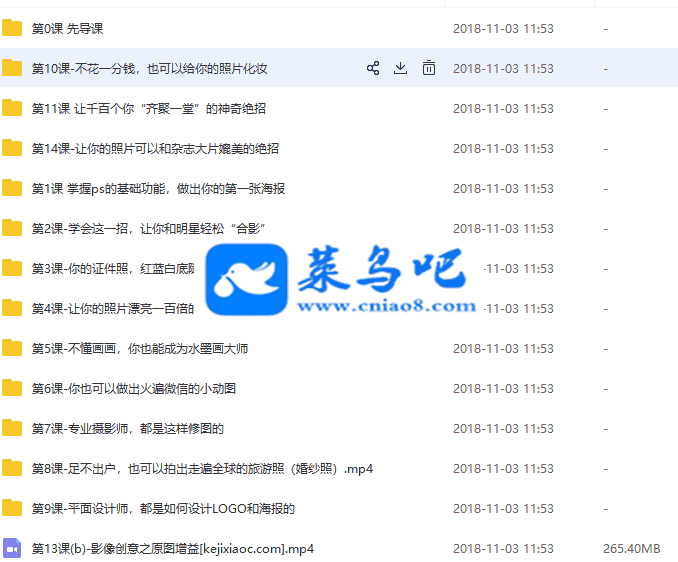Image resolution: width=678 pixels, height=562 pixels.
Task: Open 第9课-平面设计师 folder name
Action: (163, 508)
